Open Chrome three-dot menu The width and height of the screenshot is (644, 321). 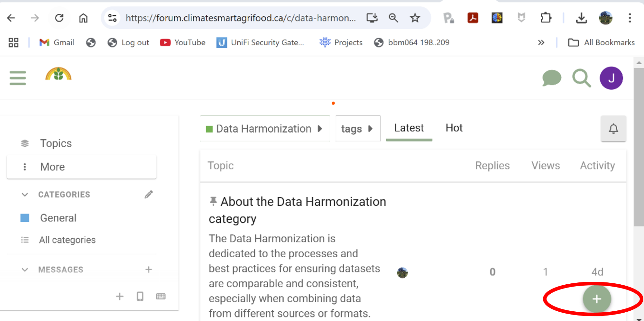click(x=630, y=18)
